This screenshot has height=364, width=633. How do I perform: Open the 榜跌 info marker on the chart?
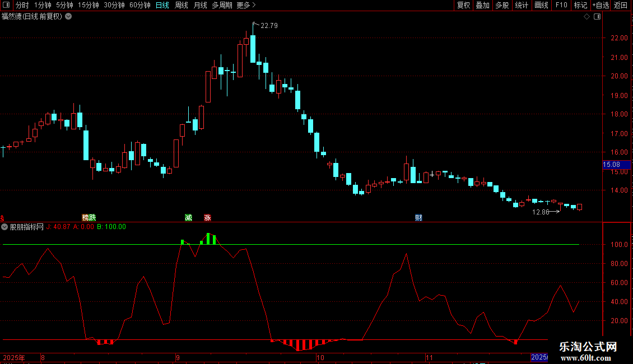click(89, 217)
